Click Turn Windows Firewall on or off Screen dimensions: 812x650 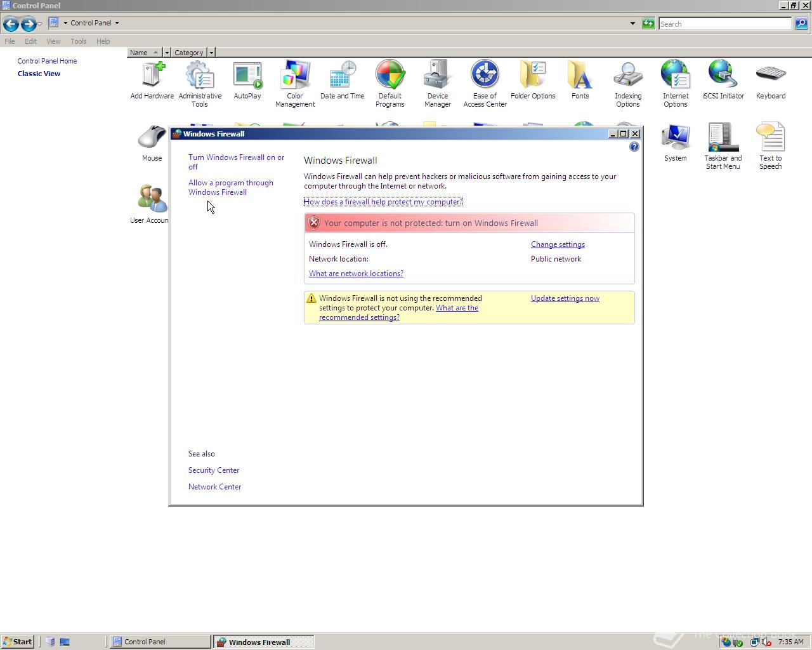[236, 162]
